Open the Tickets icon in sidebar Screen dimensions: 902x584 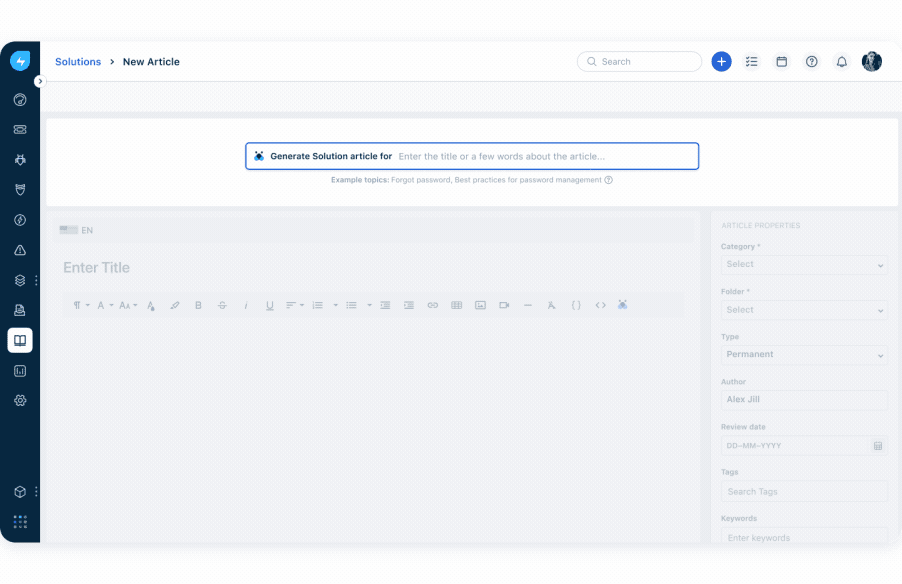tap(20, 129)
